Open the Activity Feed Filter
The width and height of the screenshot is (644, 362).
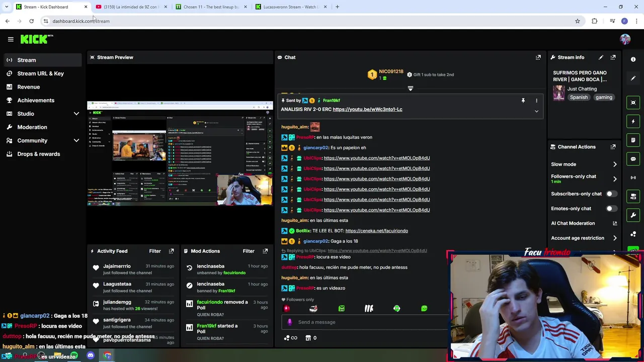[x=155, y=251]
